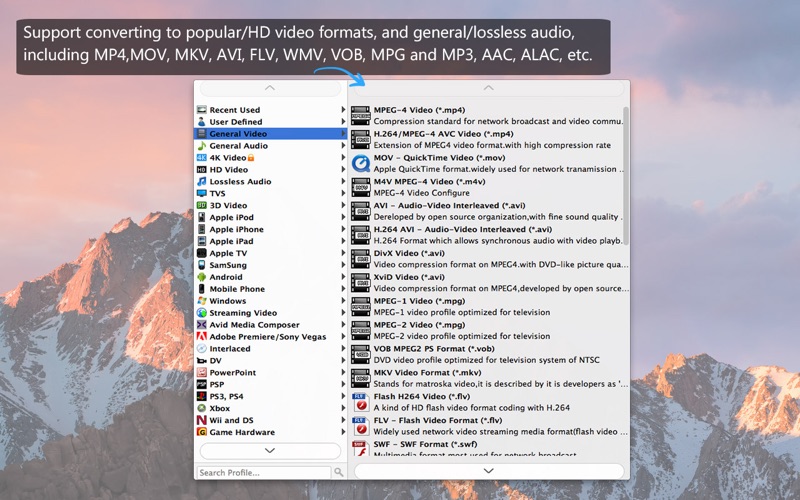
Task: Click scroll-down button below the format list
Action: click(488, 470)
